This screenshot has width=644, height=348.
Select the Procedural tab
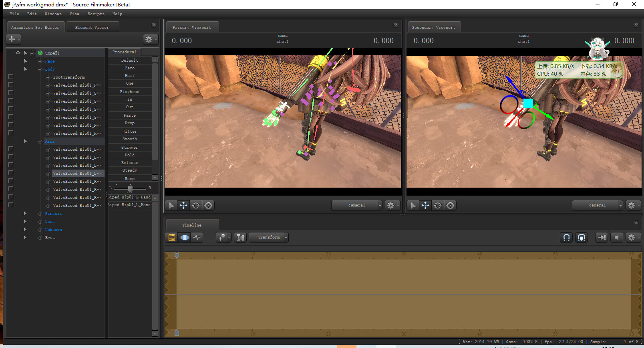click(124, 52)
